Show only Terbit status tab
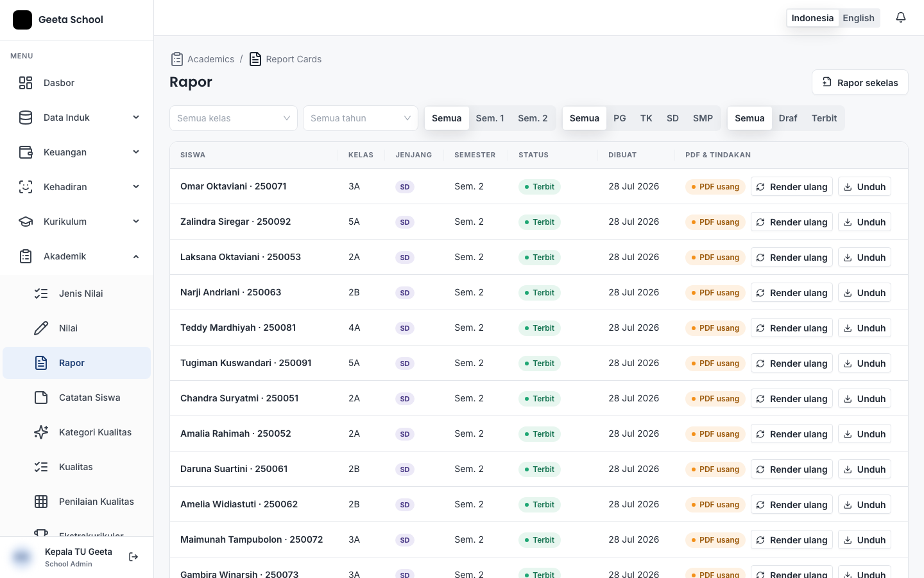 point(824,118)
